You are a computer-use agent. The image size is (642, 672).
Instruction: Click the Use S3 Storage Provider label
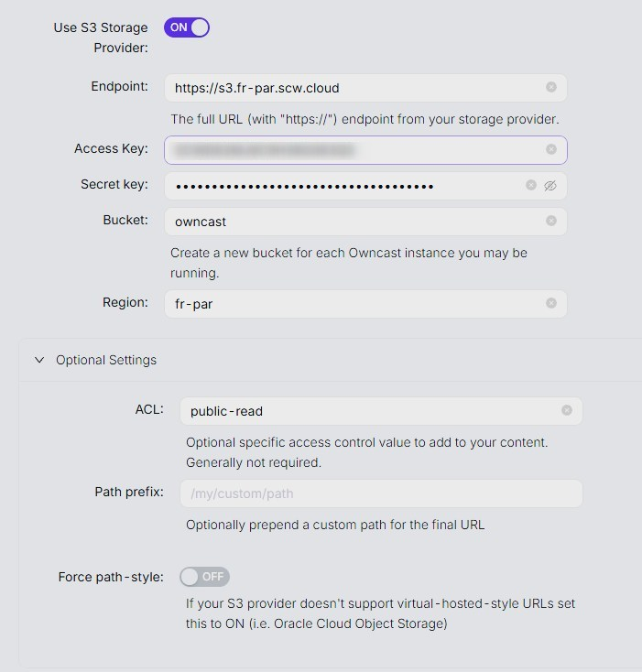101,37
